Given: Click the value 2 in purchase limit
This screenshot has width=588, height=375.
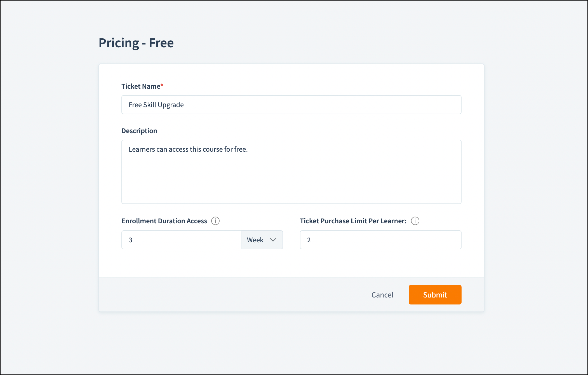Looking at the screenshot, I should 309,240.
